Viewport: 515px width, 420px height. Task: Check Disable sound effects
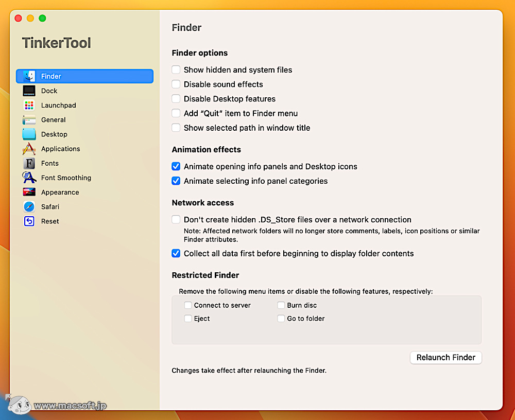176,84
